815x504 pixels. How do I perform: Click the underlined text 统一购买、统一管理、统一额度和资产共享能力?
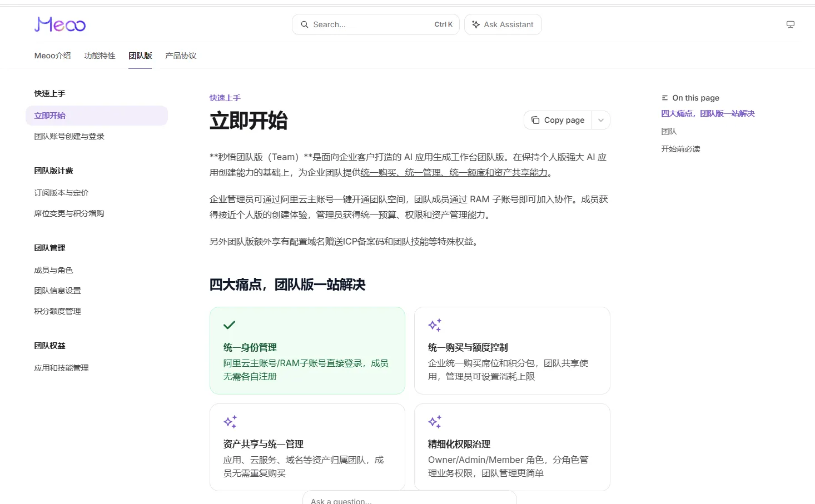454,173
